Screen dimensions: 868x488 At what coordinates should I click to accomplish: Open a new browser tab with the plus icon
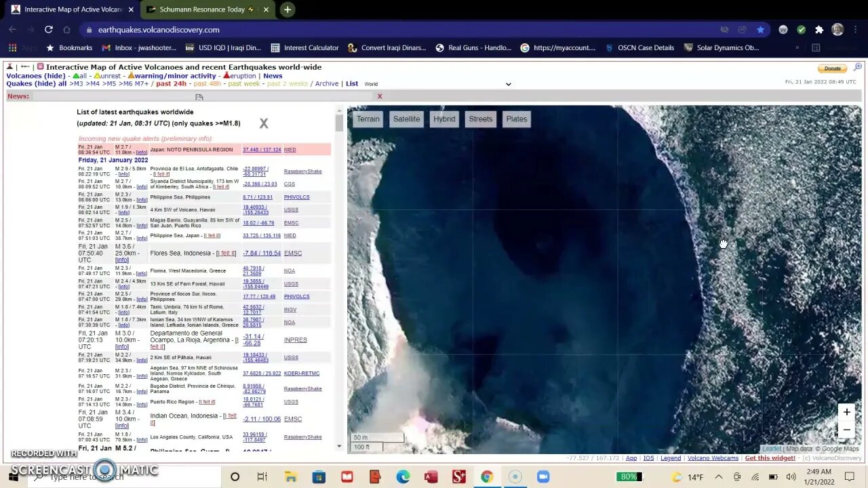[x=288, y=9]
